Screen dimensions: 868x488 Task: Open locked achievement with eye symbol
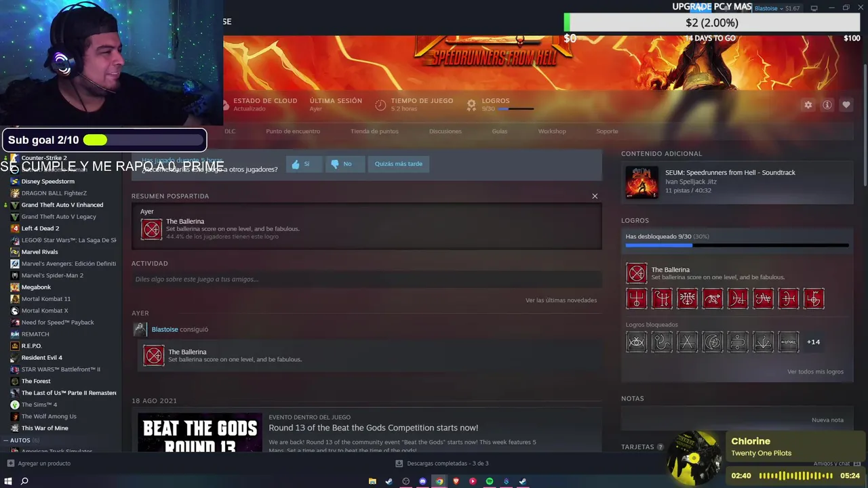636,342
